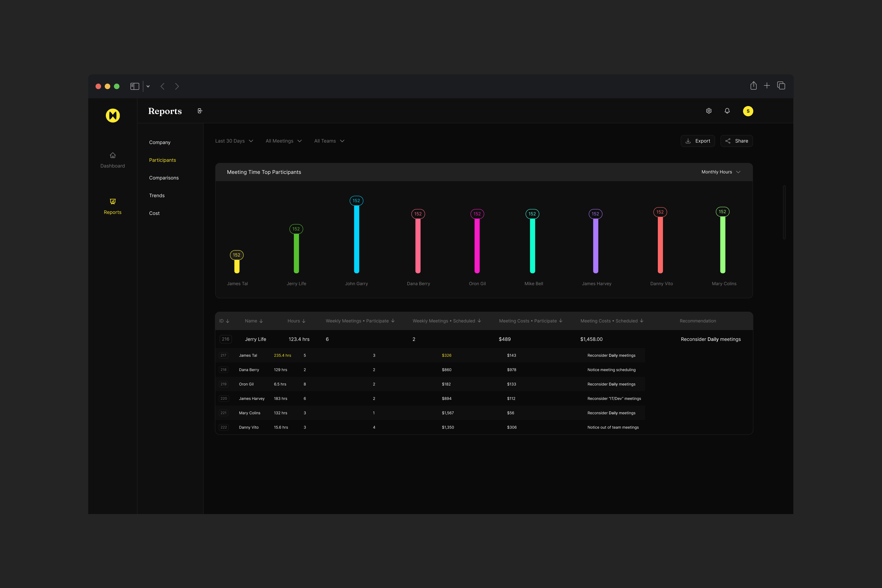
Task: Click the browser share icon
Action: (753, 86)
